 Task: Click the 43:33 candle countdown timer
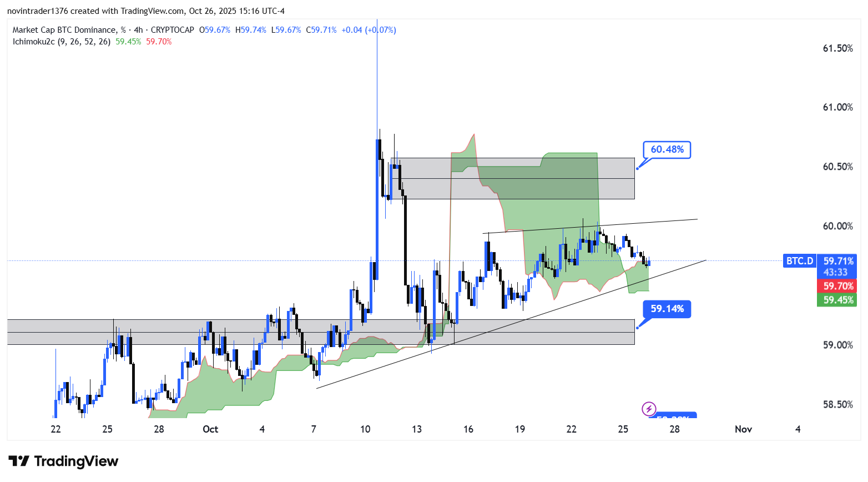835,272
